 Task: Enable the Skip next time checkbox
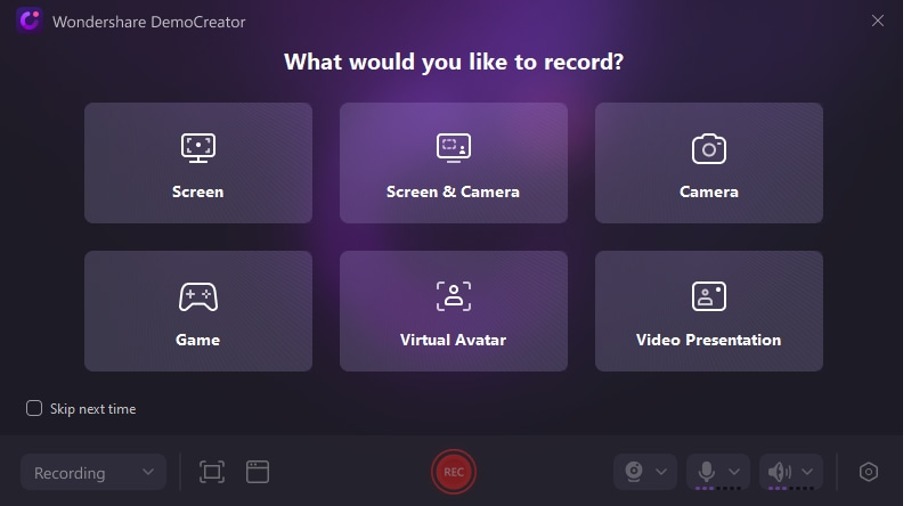(x=34, y=408)
